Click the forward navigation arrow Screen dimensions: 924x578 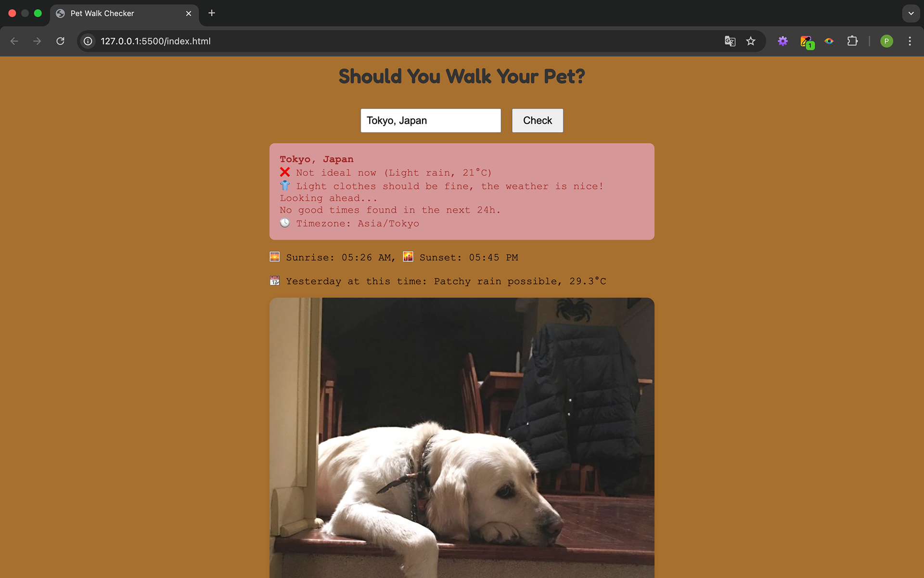[x=37, y=41]
